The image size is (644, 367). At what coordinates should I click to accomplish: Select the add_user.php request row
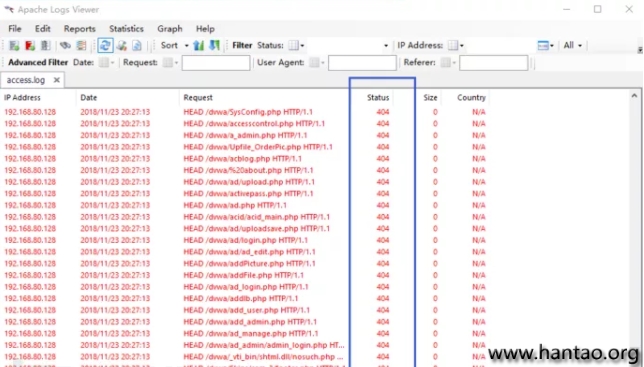click(x=245, y=310)
